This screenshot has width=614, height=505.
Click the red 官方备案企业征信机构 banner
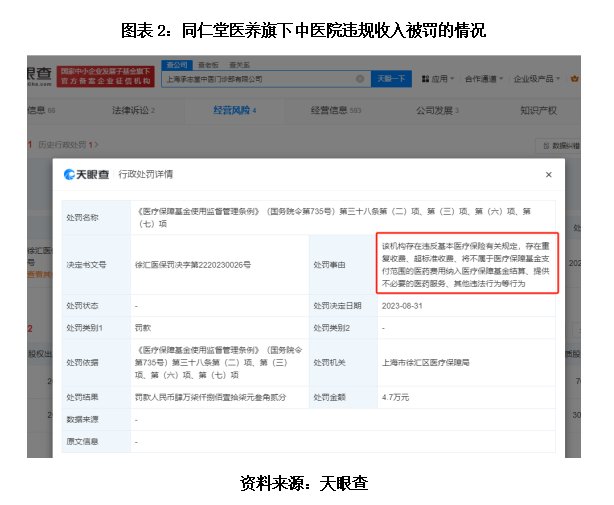tap(105, 76)
